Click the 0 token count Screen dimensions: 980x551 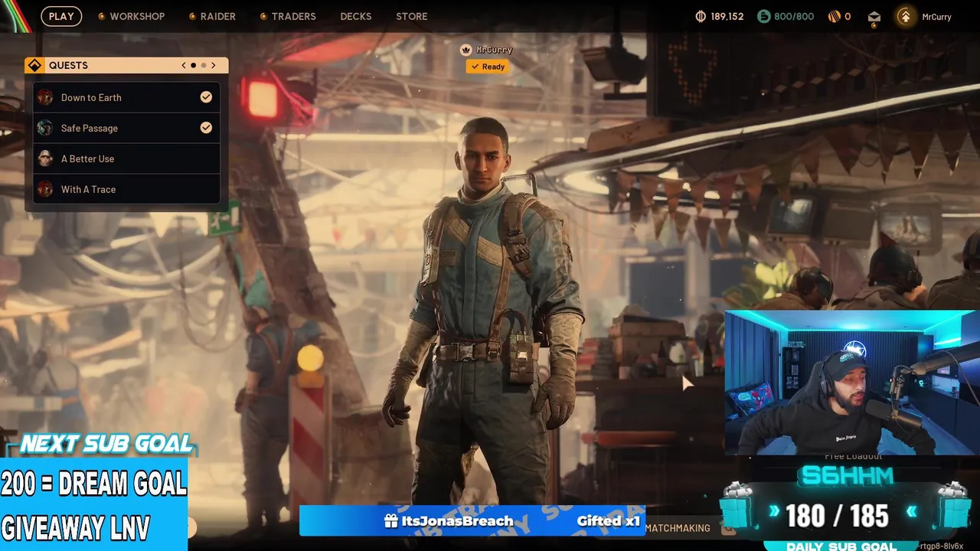click(848, 16)
